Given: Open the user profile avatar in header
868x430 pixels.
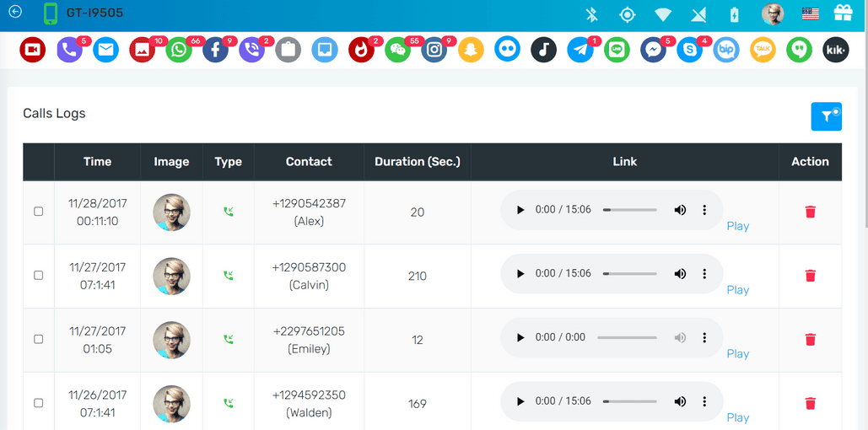Looking at the screenshot, I should [773, 14].
